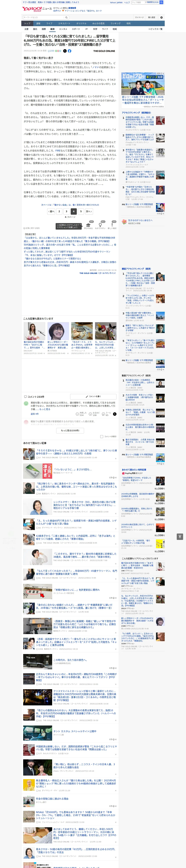186x868 pixels.
Task: Open settings gear icon in header
Action: click(x=161, y=17)
